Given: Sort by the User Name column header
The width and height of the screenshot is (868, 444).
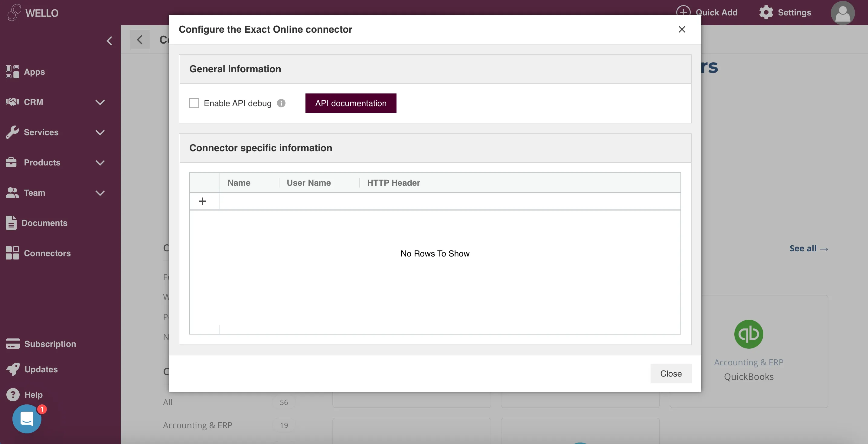Looking at the screenshot, I should coord(309,183).
